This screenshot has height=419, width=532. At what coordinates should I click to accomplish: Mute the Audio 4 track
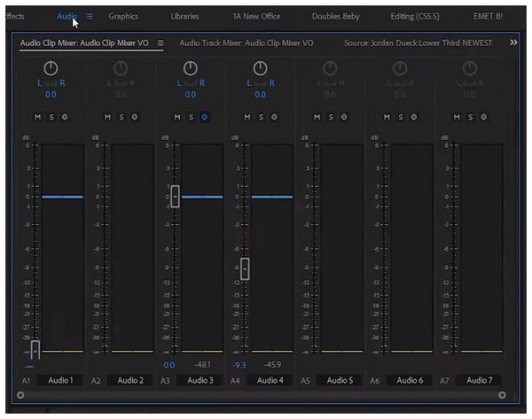pos(247,117)
